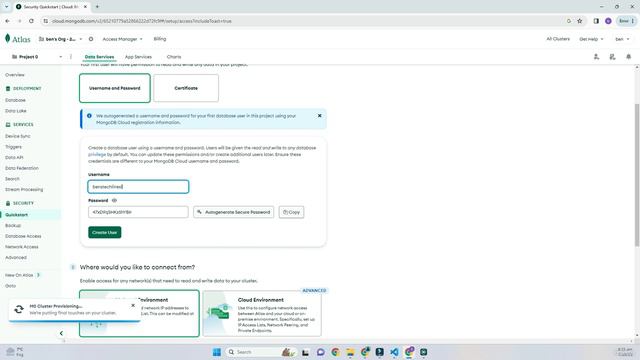Open organization settings gear icon
Screen dimensions: 640x360
tap(91, 39)
